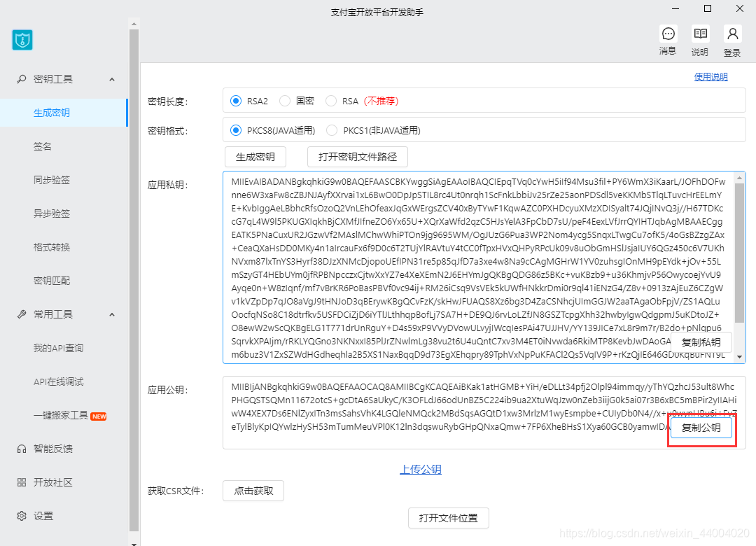Minimize the 支付宝开放平台开发助手 window
This screenshot has width=756, height=546.
(x=675, y=8)
